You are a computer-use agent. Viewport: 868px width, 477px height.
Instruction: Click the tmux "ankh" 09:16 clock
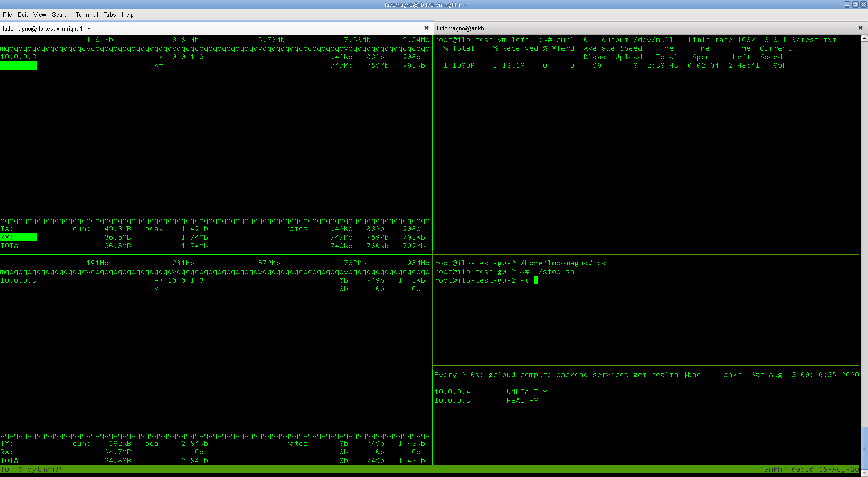pyautogui.click(x=809, y=469)
